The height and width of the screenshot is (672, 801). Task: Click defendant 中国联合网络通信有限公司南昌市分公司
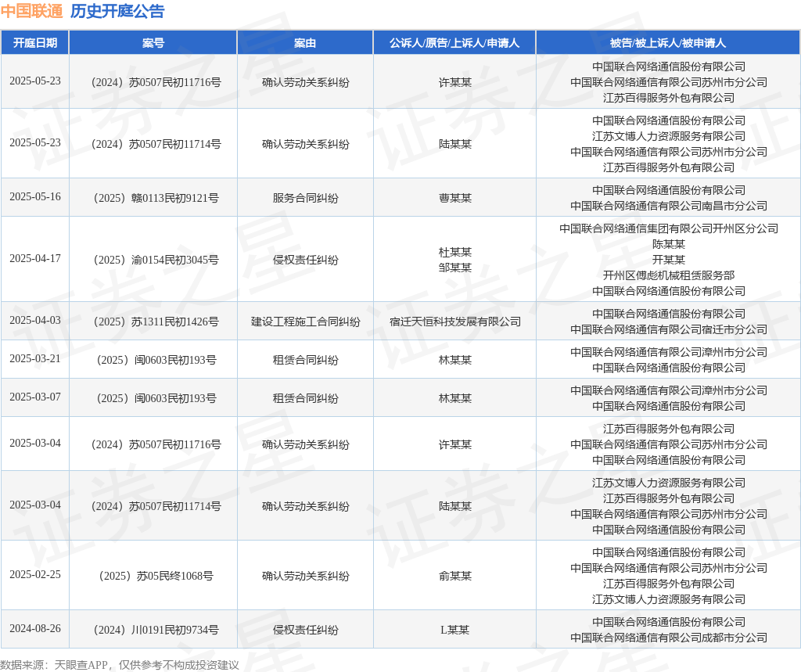point(669,206)
